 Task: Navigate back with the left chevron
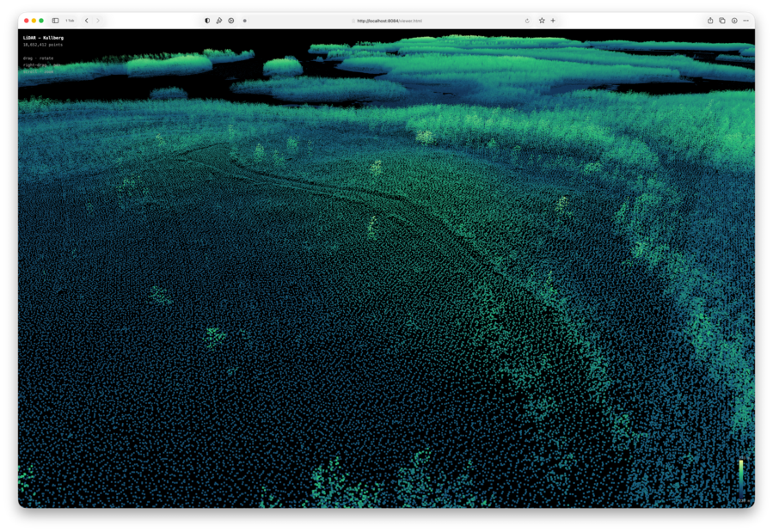click(x=87, y=21)
